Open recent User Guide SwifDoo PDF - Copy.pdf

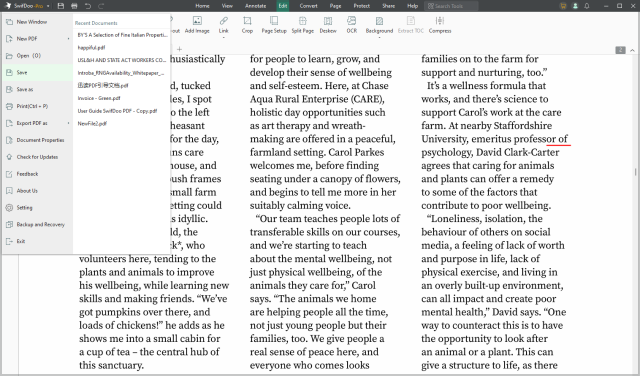[x=118, y=111]
